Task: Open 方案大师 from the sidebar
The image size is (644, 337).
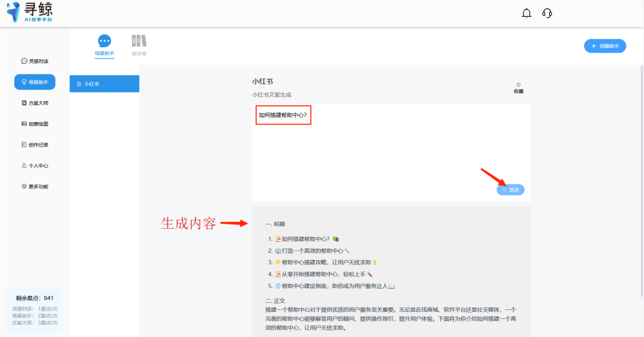Action: point(35,103)
